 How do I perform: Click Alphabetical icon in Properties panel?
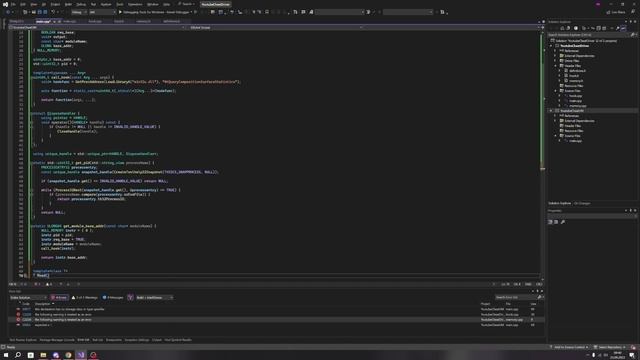[x=556, y=222]
